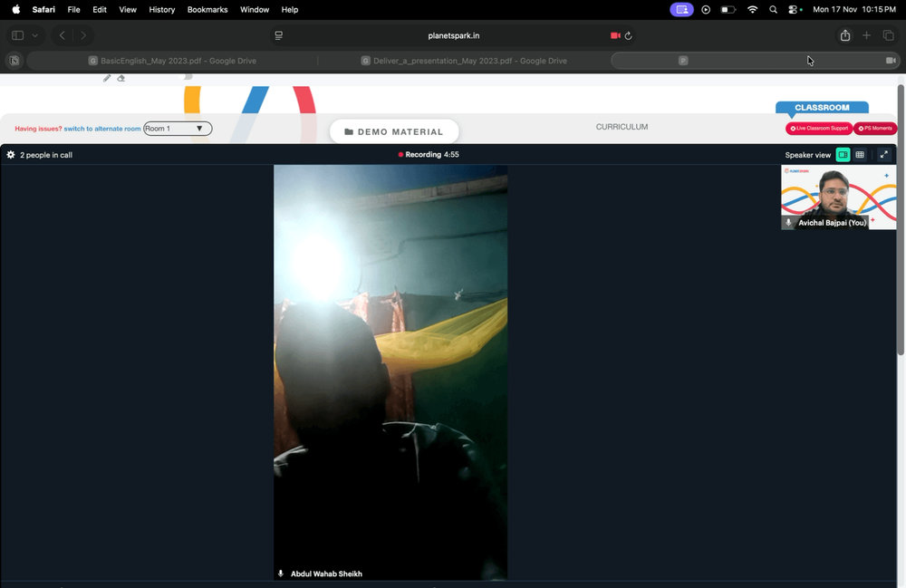Viewport: 906px width, 588px height.
Task: Open the Wi-Fi status menu
Action: pyautogui.click(x=752, y=9)
